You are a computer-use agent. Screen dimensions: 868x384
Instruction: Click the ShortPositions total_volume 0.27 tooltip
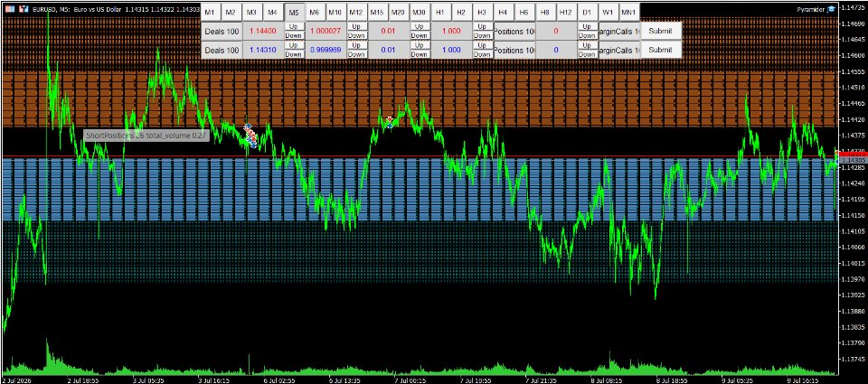[146, 135]
